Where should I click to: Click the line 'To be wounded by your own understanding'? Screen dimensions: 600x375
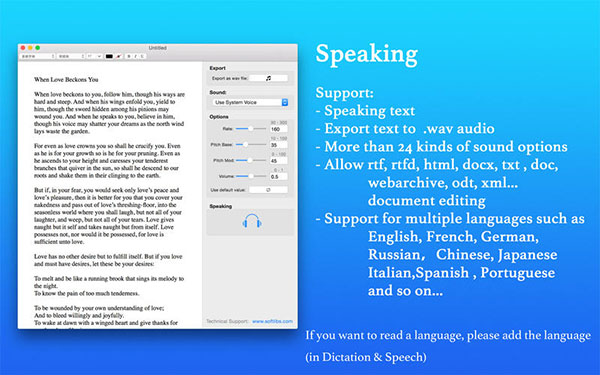click(99, 308)
